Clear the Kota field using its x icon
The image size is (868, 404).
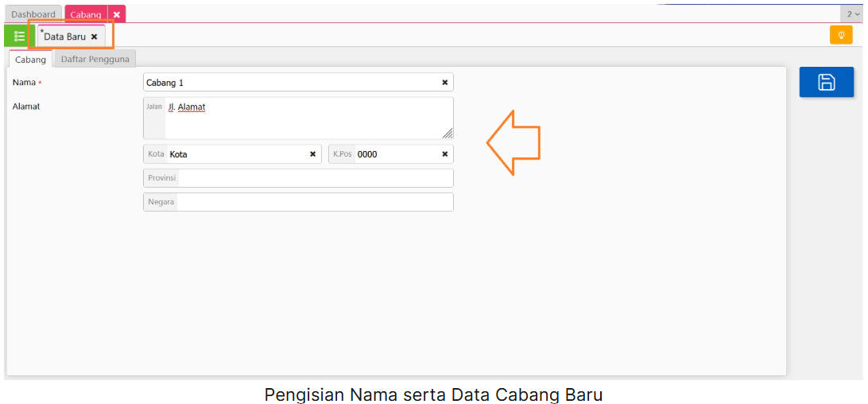pos(312,154)
